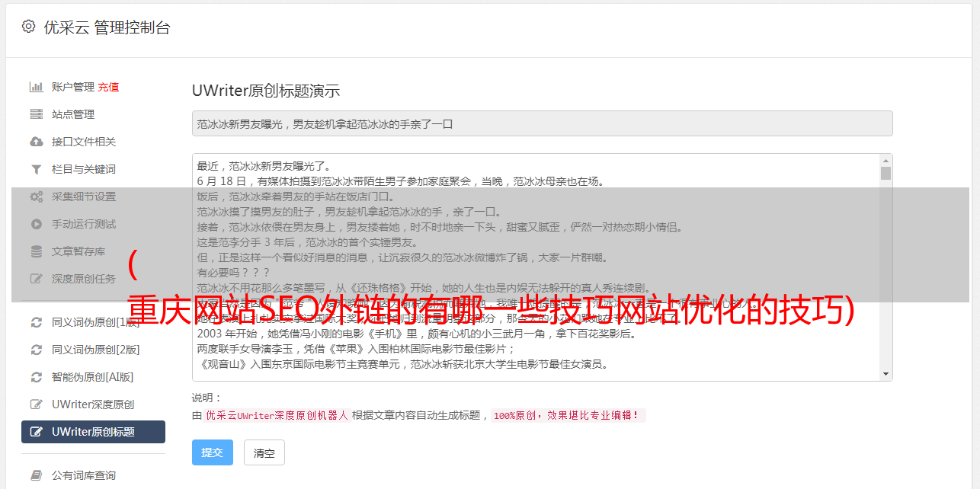Select the UWriter原创标题 sidebar item
This screenshot has width=980, height=489.
click(93, 432)
